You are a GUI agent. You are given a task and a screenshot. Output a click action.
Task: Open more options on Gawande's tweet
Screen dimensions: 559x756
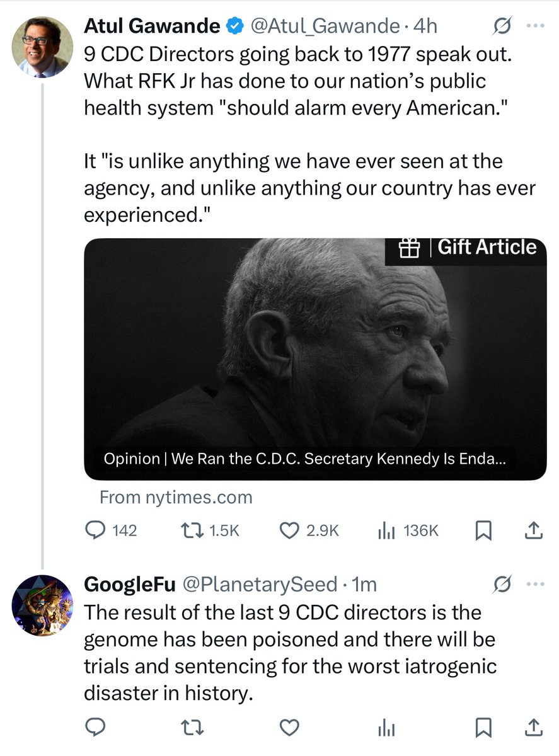click(535, 27)
